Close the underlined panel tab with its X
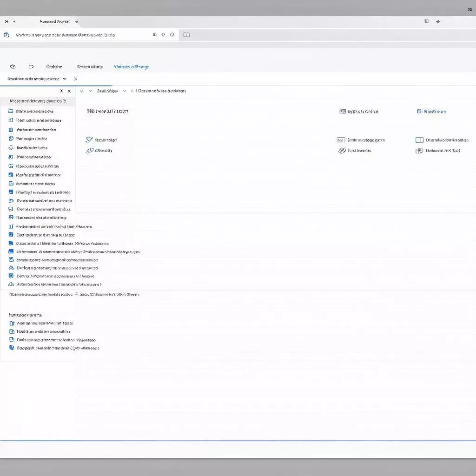The height and width of the screenshot is (476, 476). tap(76, 79)
